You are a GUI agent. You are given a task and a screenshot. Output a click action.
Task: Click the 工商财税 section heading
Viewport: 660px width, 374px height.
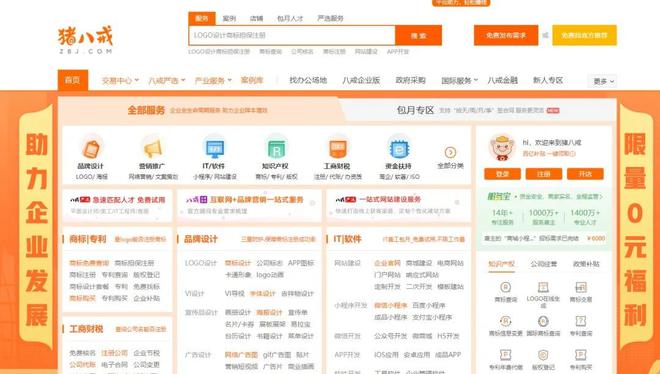pyautogui.click(x=86, y=329)
